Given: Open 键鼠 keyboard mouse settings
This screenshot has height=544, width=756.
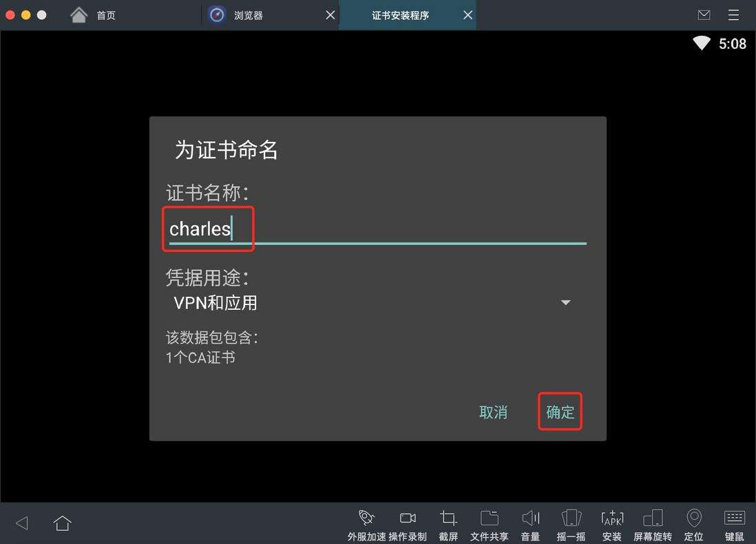Looking at the screenshot, I should (735, 525).
